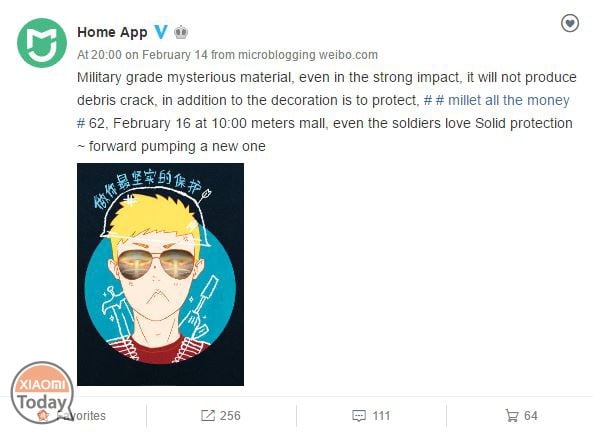This screenshot has height=435, width=593.
Task: Click the circled heart icon
Action: click(x=570, y=23)
